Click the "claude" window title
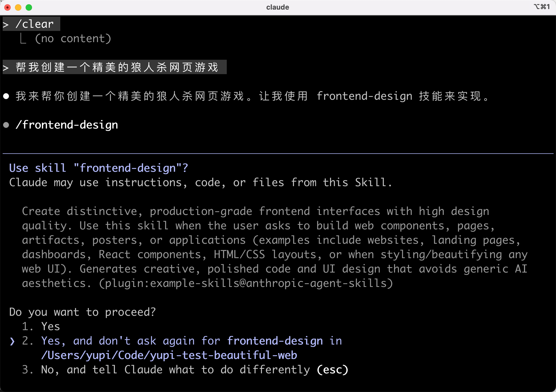556x392 pixels. [x=277, y=7]
